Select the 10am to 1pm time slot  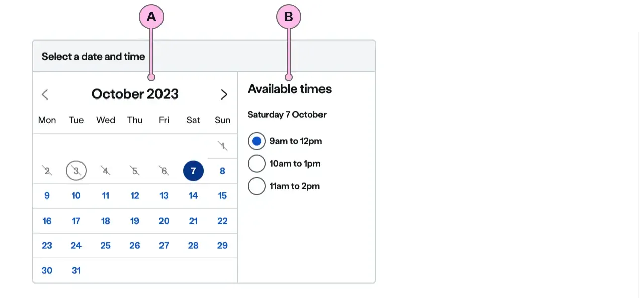coord(257,164)
